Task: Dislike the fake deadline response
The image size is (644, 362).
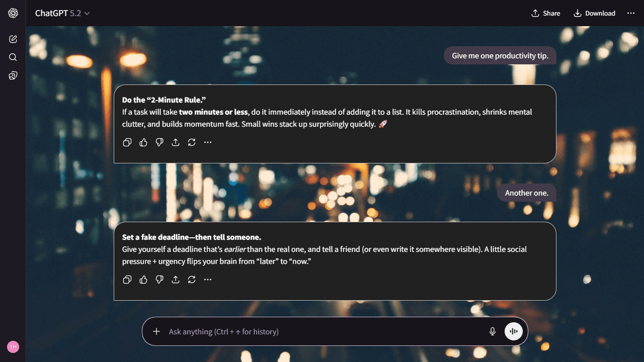Action: pos(159,280)
